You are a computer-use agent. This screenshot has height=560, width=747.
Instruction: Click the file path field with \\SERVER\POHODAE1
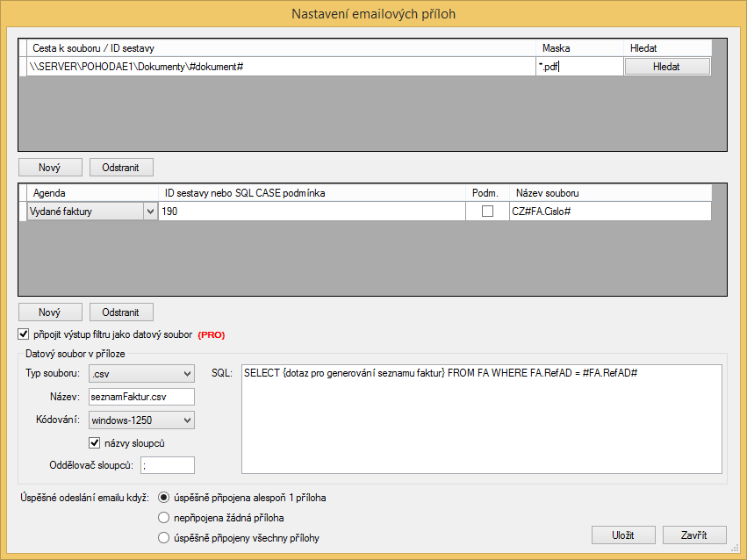281,67
